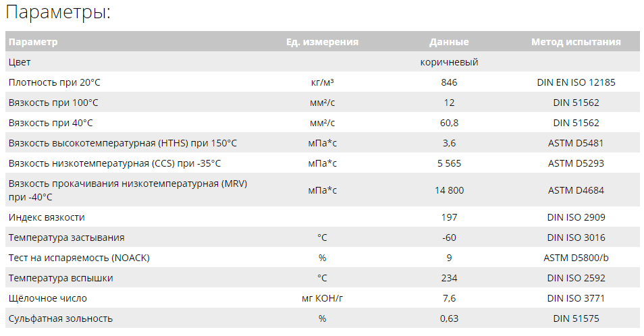
Task: Select the "Индекс вязкости" row label
Action: pyautogui.click(x=47, y=217)
